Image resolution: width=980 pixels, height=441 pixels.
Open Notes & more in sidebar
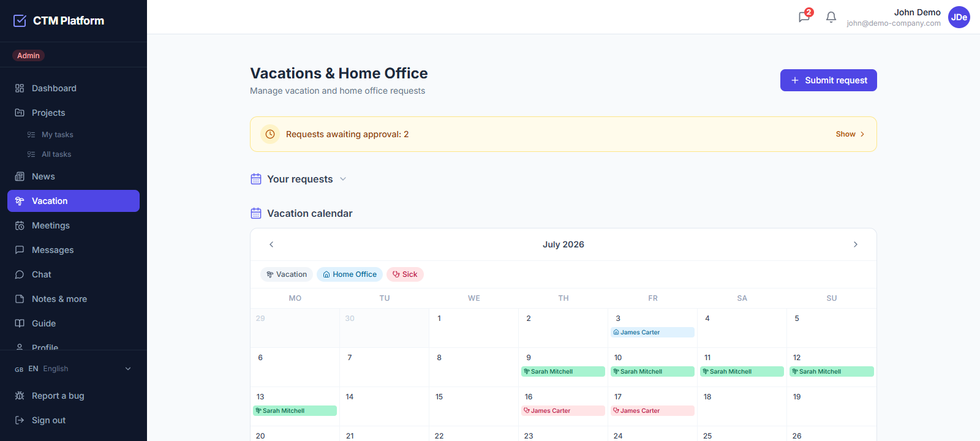(73, 299)
